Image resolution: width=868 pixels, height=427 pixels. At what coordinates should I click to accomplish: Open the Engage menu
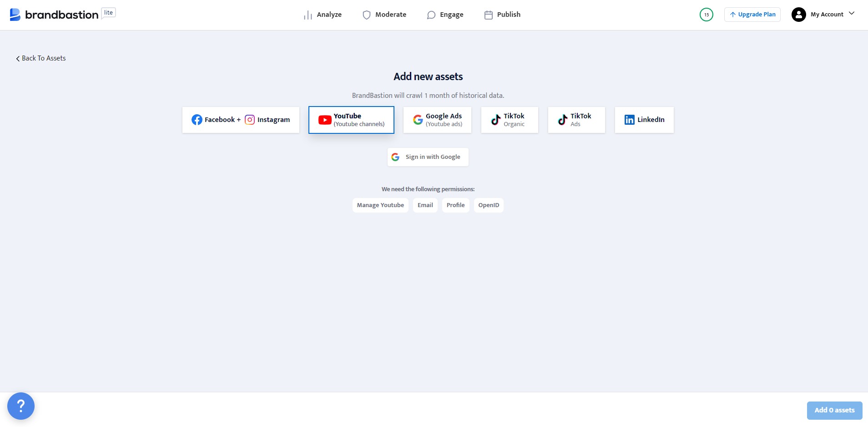445,15
